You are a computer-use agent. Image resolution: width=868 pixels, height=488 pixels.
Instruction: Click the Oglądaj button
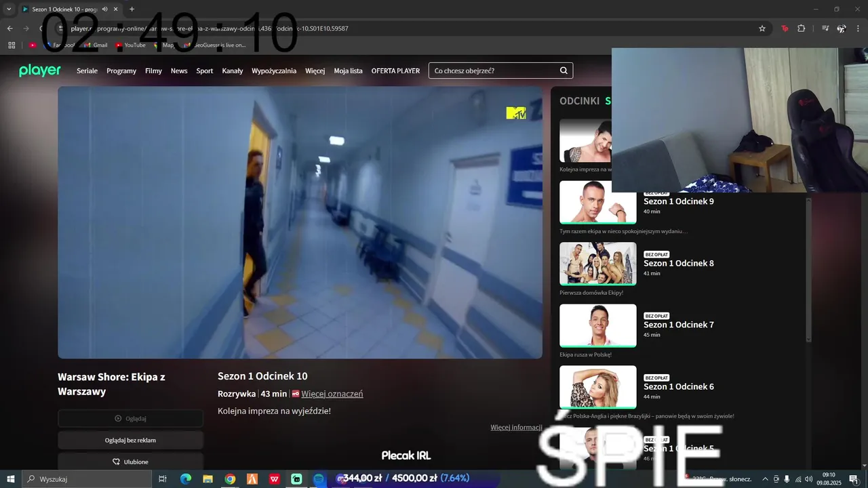[130, 418]
